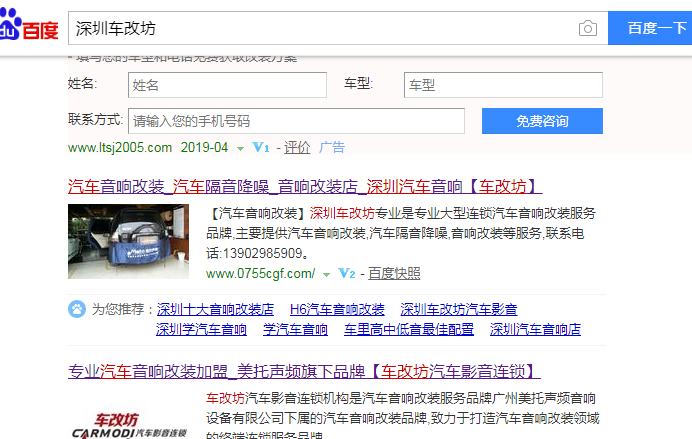Click the car audio shop thumbnail

point(128,241)
